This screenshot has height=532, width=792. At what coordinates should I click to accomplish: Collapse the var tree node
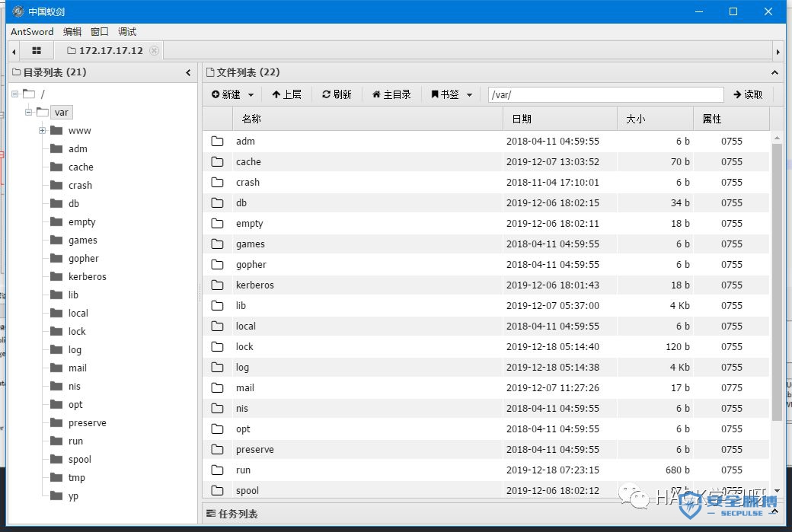click(28, 112)
